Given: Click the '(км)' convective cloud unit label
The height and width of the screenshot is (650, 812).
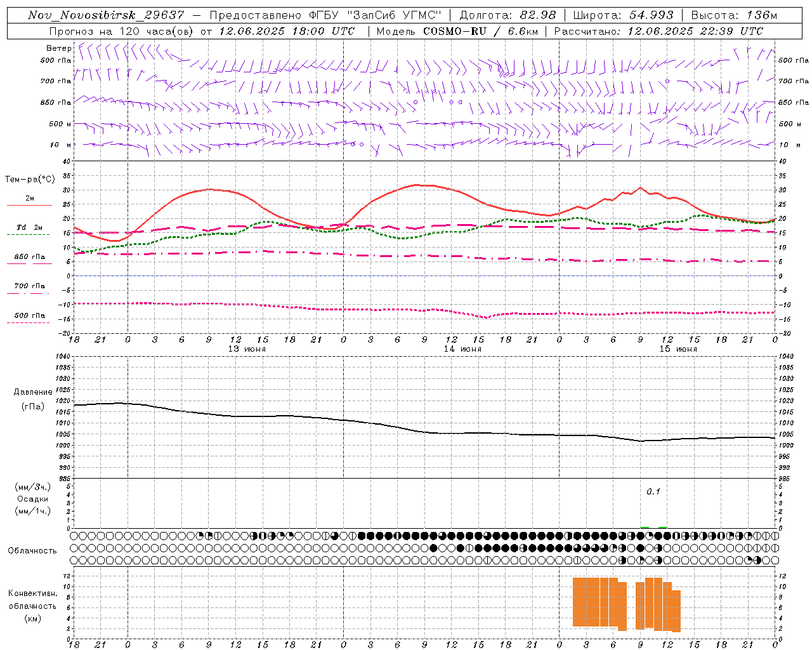Looking at the screenshot, I should point(33,618).
